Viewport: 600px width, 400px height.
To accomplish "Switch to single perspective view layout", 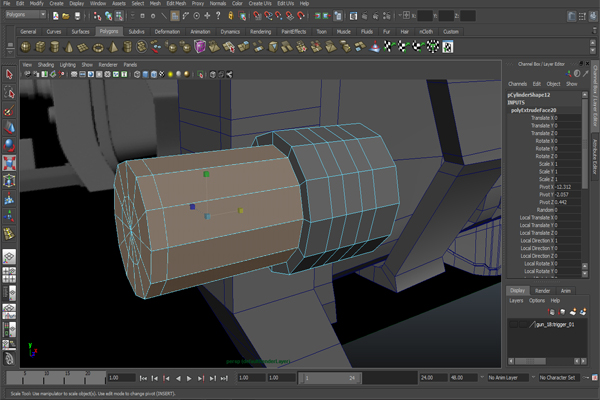I will (x=9, y=256).
